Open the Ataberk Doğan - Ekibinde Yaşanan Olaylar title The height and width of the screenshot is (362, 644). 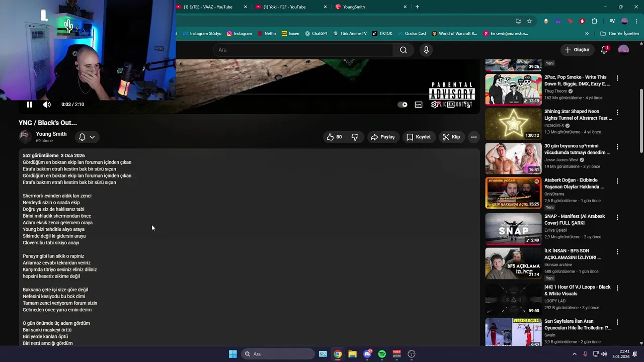coord(574,184)
